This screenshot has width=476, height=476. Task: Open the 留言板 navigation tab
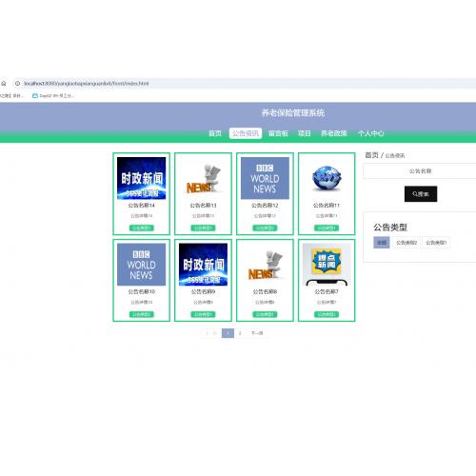pos(278,133)
